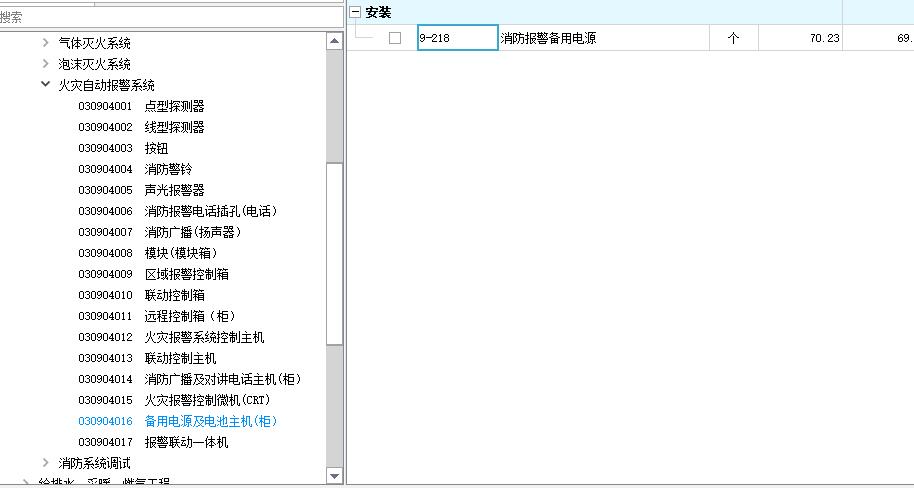Select item 030904011 远程控制箱（柜）
The height and width of the screenshot is (488, 914).
pyautogui.click(x=157, y=316)
